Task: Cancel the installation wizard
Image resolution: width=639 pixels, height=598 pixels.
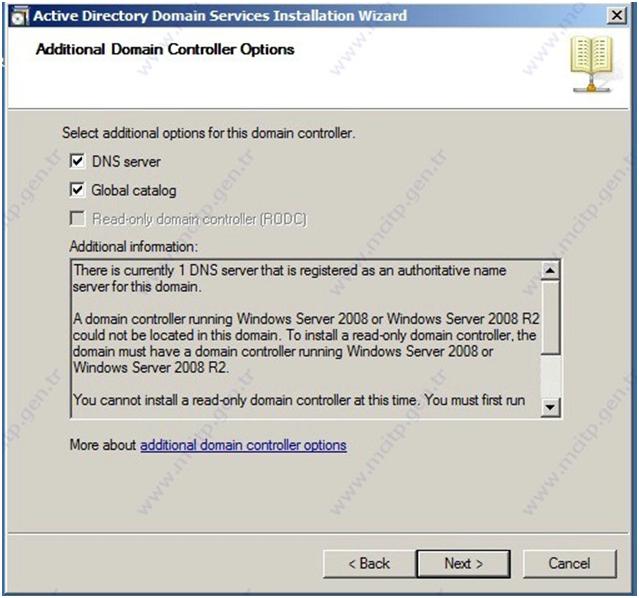Action: pos(569,563)
